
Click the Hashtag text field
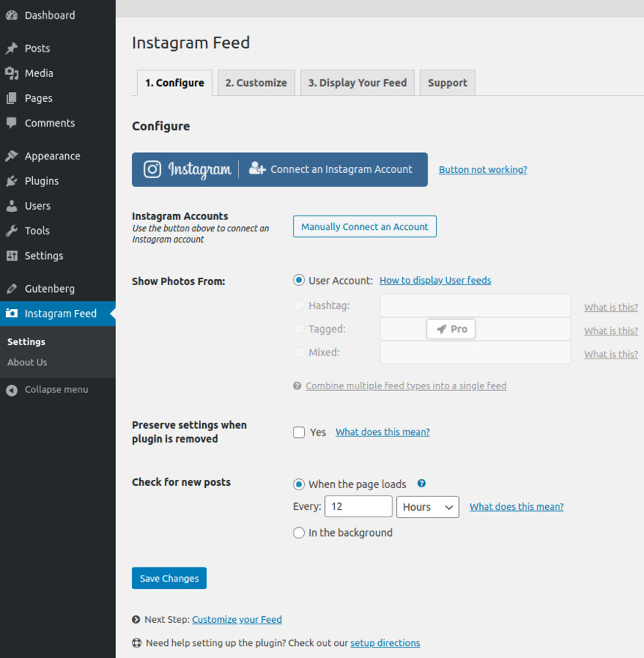pos(476,305)
